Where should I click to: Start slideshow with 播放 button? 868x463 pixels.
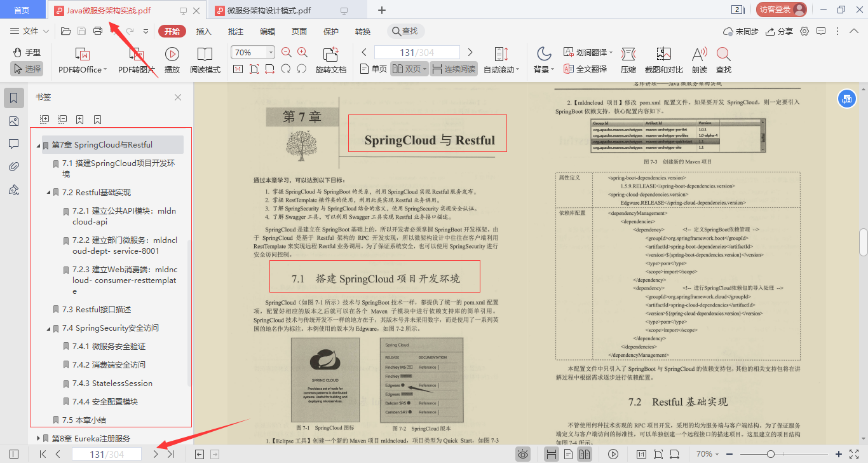172,61
